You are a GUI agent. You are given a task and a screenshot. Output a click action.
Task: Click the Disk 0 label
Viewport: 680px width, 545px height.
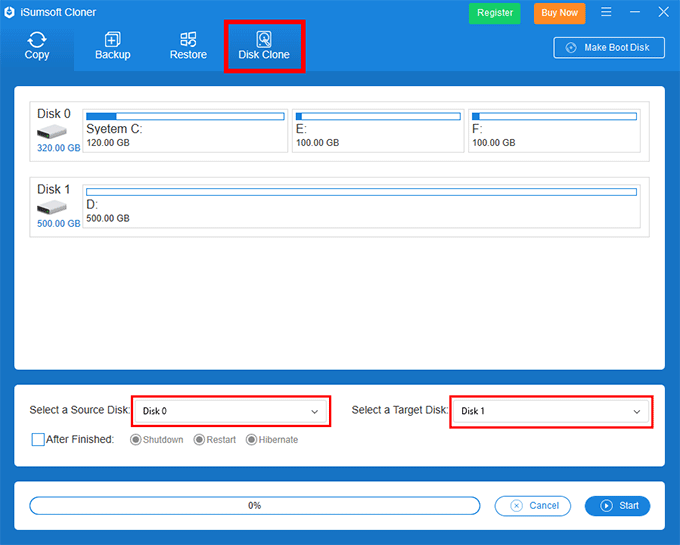pos(54,114)
